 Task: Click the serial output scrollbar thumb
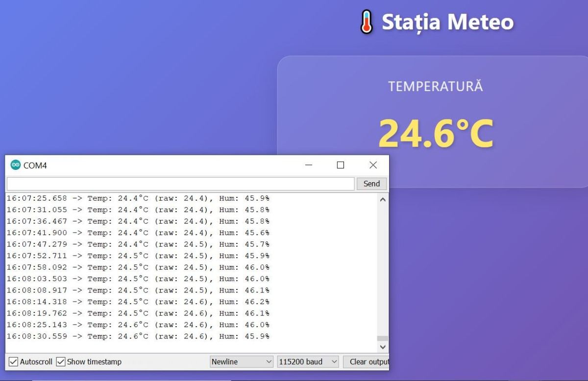coord(383,338)
